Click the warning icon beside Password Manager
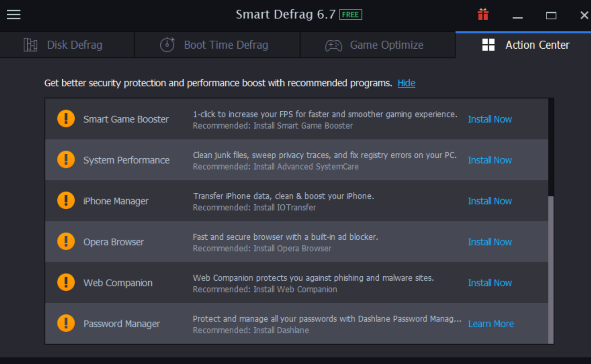591x364 pixels. point(66,323)
